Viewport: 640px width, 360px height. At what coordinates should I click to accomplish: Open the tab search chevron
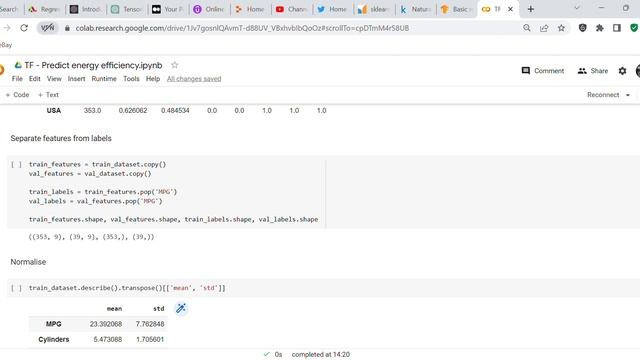(577, 8)
